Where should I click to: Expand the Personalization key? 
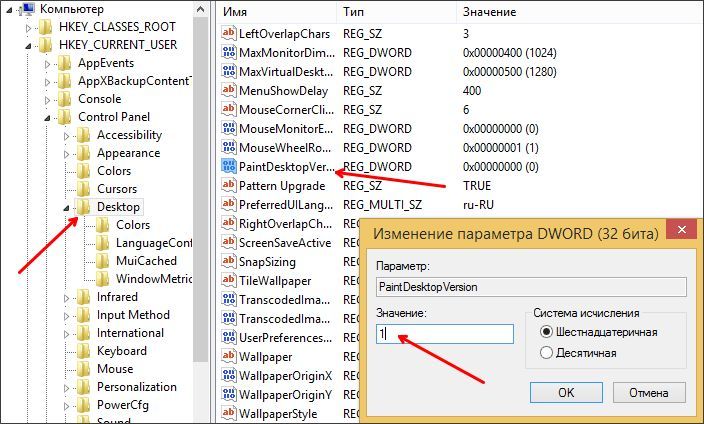point(66,388)
